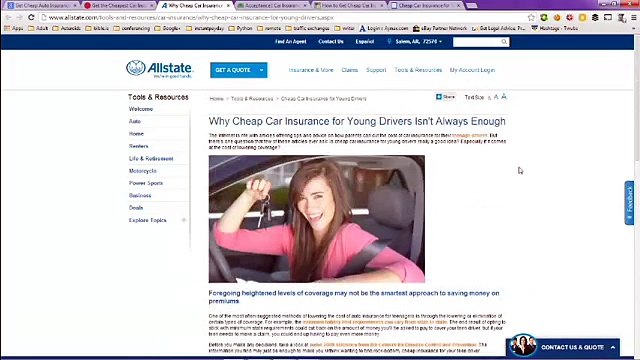
Task: Open the Apps bookmarks shortcut
Action: pyautogui.click(x=13, y=28)
